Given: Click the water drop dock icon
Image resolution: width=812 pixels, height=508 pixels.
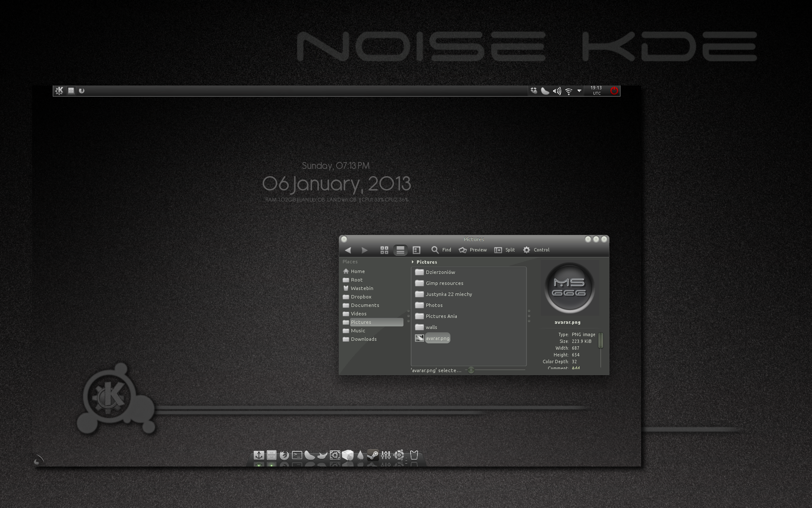Looking at the screenshot, I should click(360, 455).
